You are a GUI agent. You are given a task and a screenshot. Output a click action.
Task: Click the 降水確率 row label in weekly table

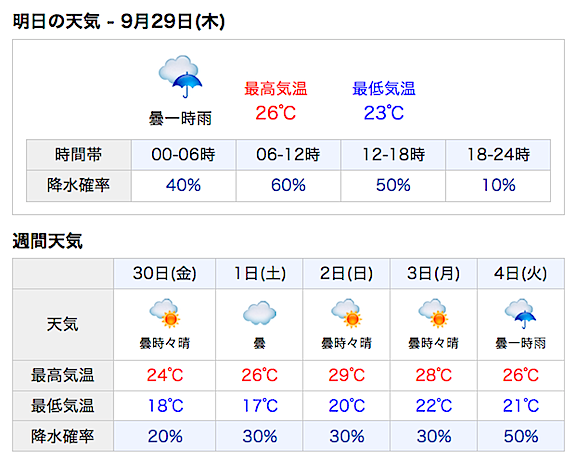63,436
